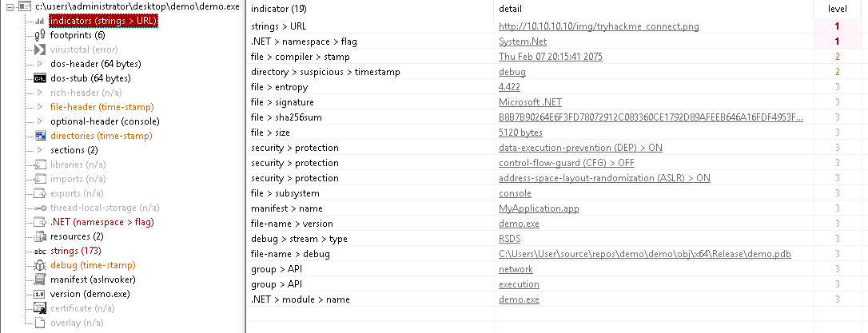868x333 pixels.
Task: Click the indicator (19) column header
Action: [x=370, y=9]
